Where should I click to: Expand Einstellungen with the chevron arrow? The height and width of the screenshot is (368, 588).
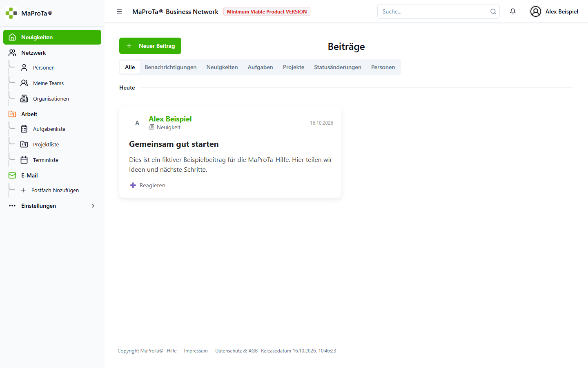pos(93,206)
